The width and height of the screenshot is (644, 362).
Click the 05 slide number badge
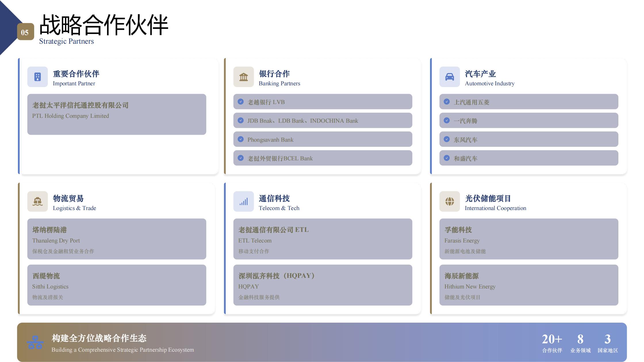26,32
